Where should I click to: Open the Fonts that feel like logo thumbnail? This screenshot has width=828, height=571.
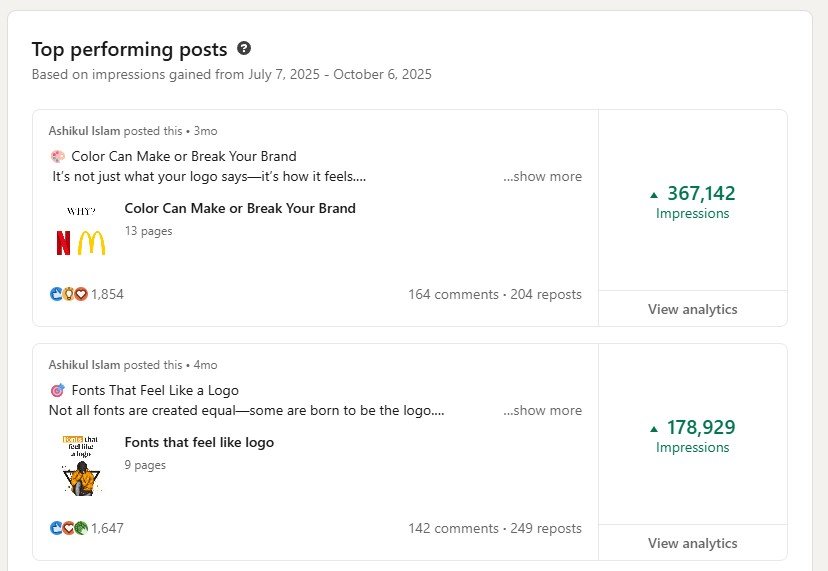(80, 464)
